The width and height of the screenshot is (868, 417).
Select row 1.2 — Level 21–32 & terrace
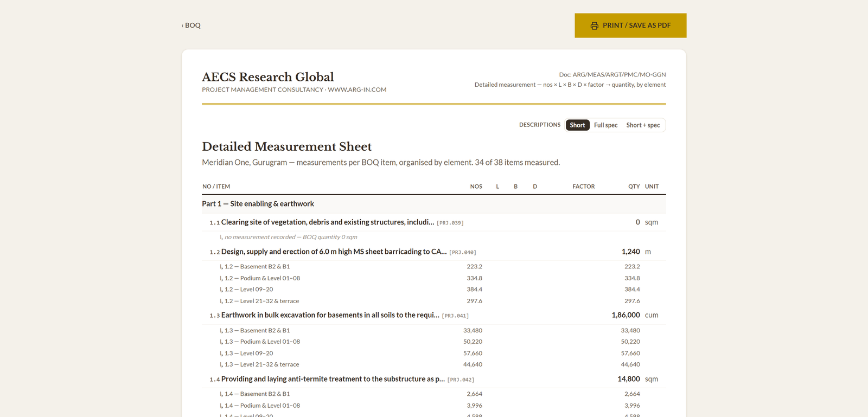pyautogui.click(x=433, y=301)
